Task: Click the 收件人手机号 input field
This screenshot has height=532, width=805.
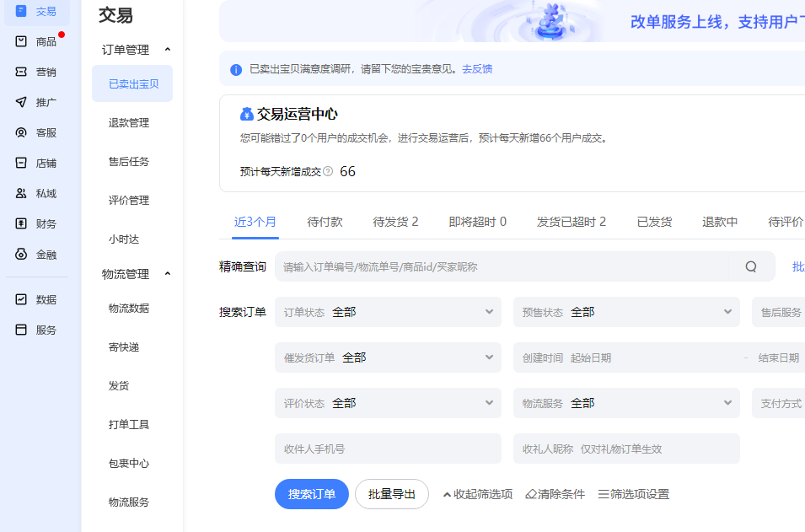Action: point(388,449)
